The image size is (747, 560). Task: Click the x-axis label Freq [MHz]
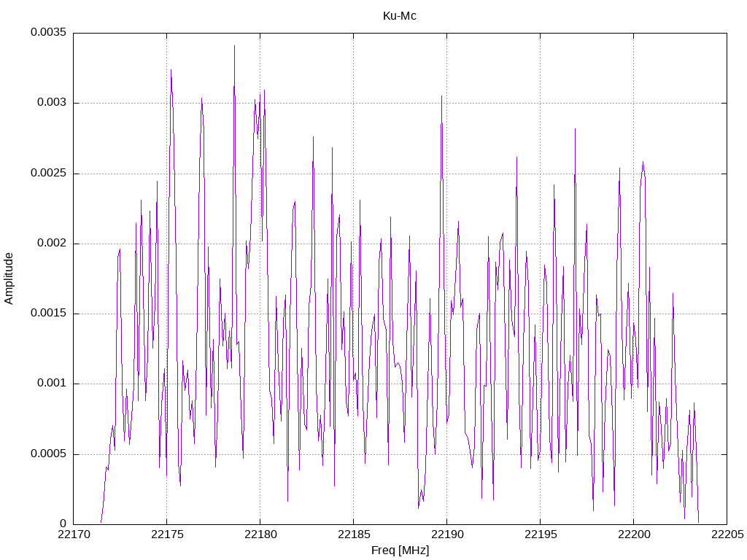[400, 551]
